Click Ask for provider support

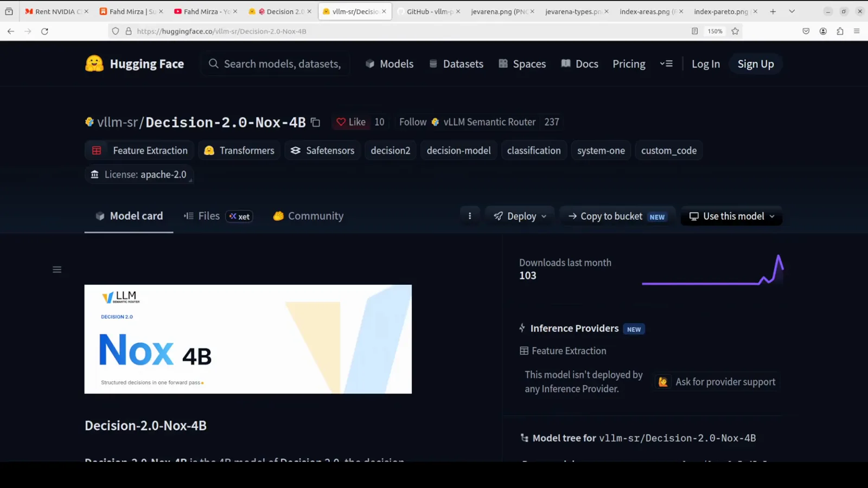[718, 382]
